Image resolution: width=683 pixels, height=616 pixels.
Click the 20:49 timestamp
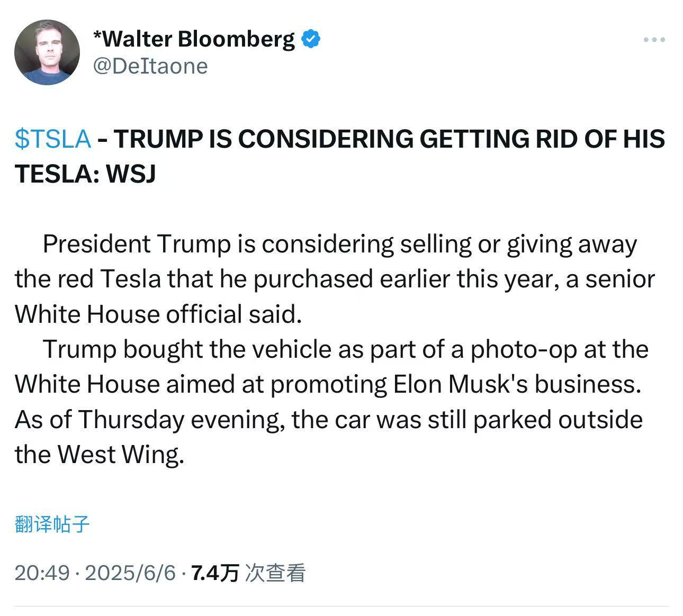(42, 573)
